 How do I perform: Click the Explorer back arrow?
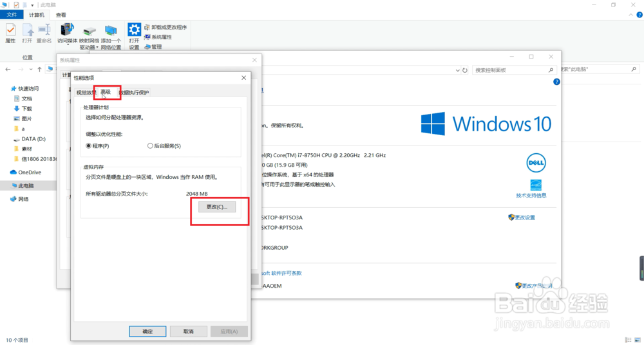coord(8,70)
